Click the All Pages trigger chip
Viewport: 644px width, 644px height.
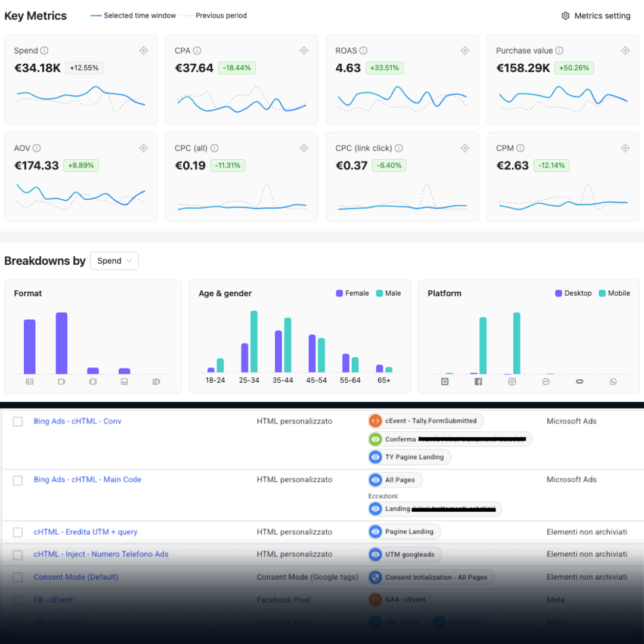tap(395, 479)
